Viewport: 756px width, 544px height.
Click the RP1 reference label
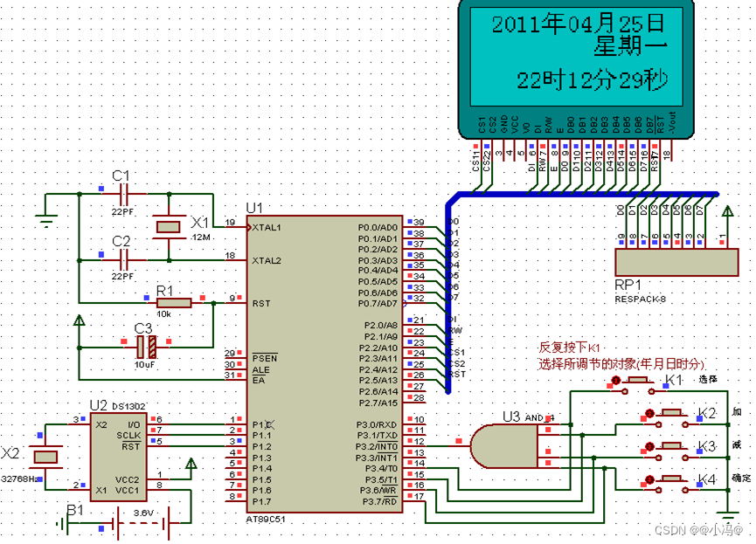(628, 285)
